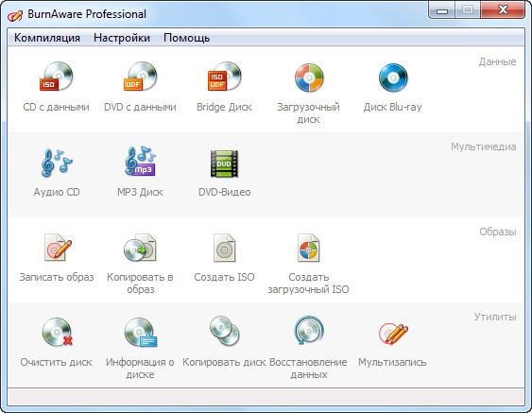Launch the MP3 Диск icon
Screen dimensions: 532x413
(140, 161)
